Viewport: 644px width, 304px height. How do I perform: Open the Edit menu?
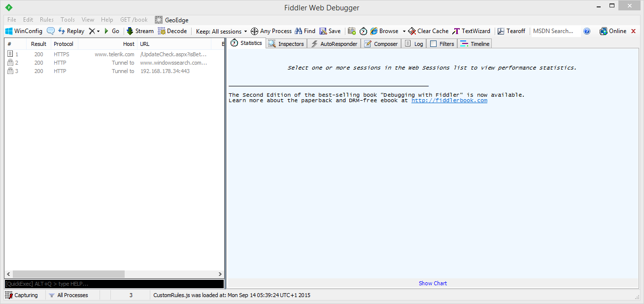point(28,20)
